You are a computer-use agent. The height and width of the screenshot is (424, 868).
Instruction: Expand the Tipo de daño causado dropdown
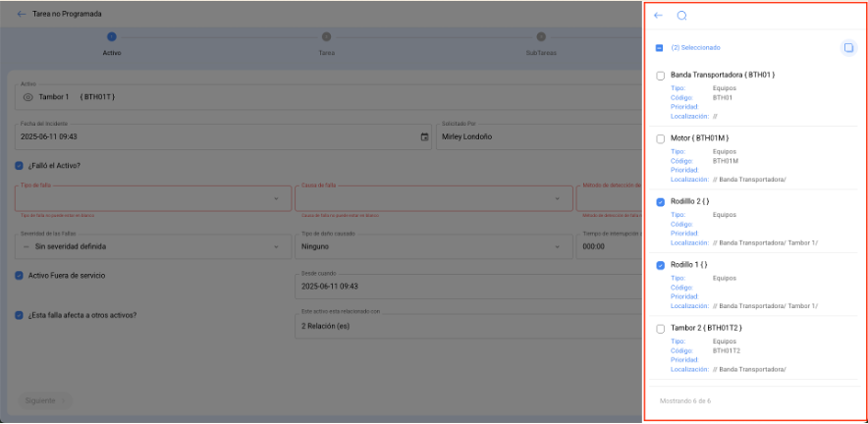click(x=558, y=246)
